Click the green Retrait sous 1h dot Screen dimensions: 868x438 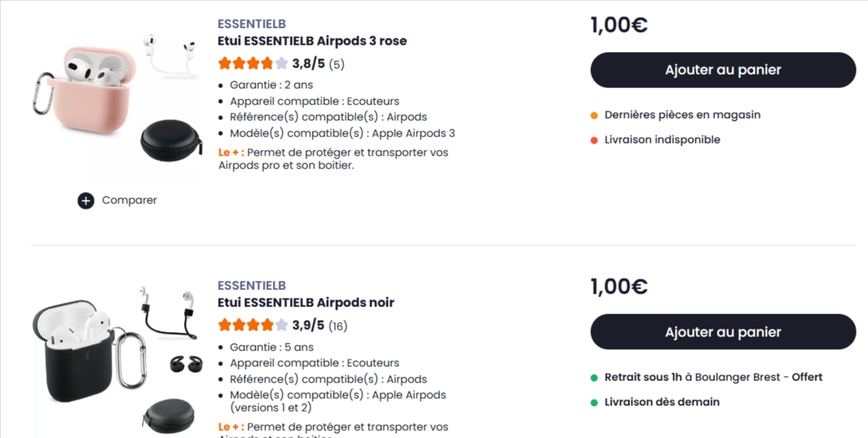click(x=595, y=377)
